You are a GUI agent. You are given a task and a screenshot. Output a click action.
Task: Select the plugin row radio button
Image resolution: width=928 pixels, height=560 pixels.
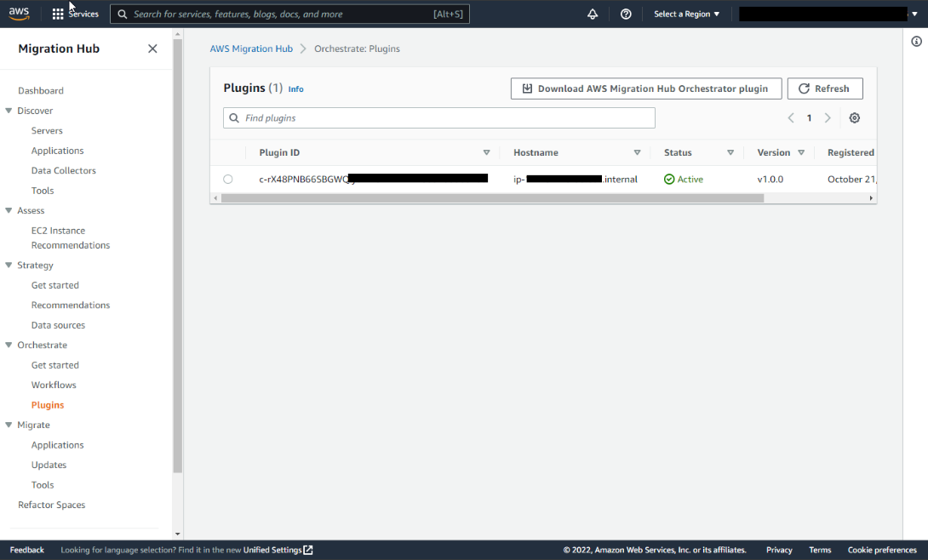[x=228, y=180]
